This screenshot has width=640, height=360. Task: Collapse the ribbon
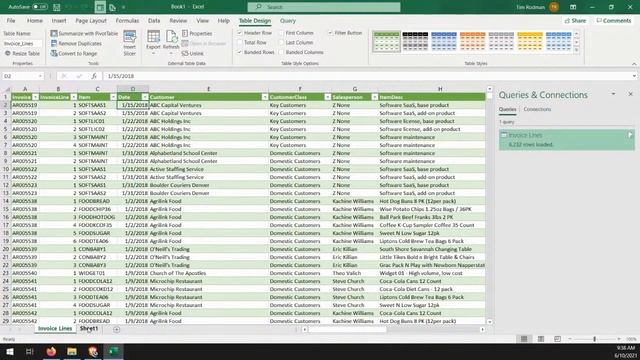634,64
